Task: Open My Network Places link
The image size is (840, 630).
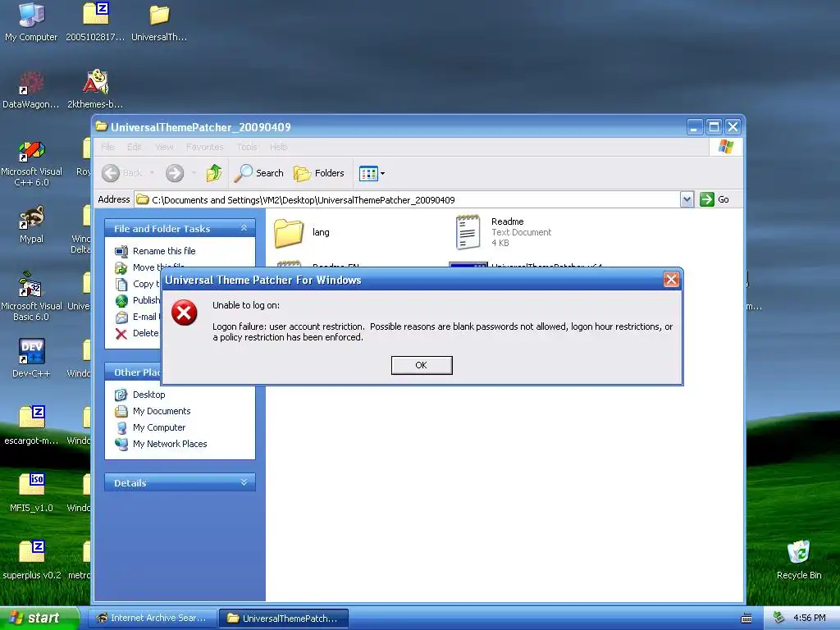Action: click(x=170, y=444)
